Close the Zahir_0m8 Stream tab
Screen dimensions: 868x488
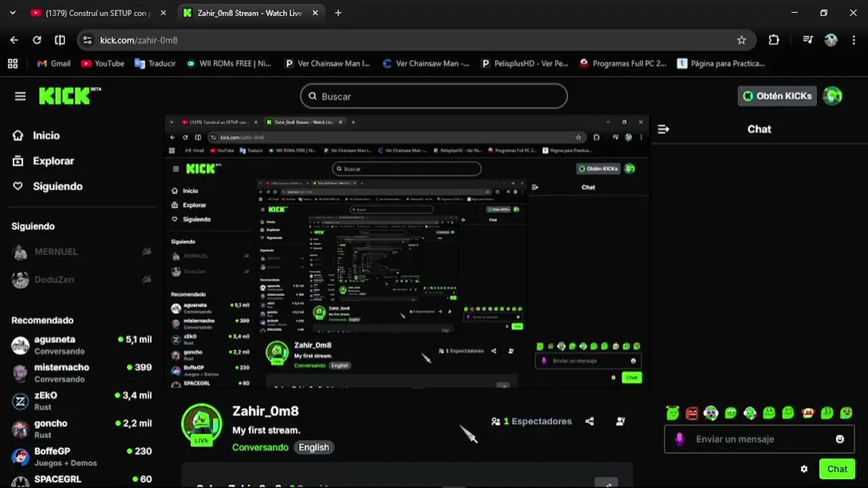click(x=315, y=13)
